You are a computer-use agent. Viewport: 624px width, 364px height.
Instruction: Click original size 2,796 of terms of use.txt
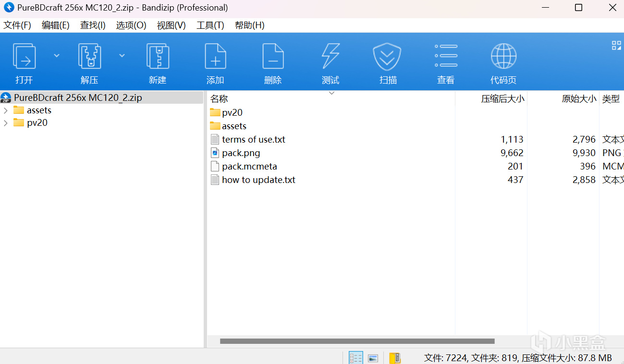pos(584,140)
